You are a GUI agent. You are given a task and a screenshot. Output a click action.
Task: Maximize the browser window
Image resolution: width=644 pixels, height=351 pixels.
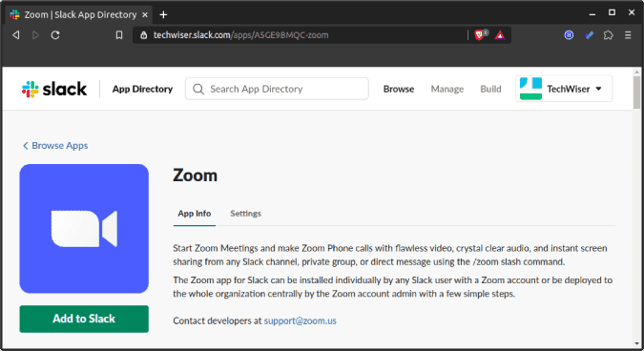612,12
